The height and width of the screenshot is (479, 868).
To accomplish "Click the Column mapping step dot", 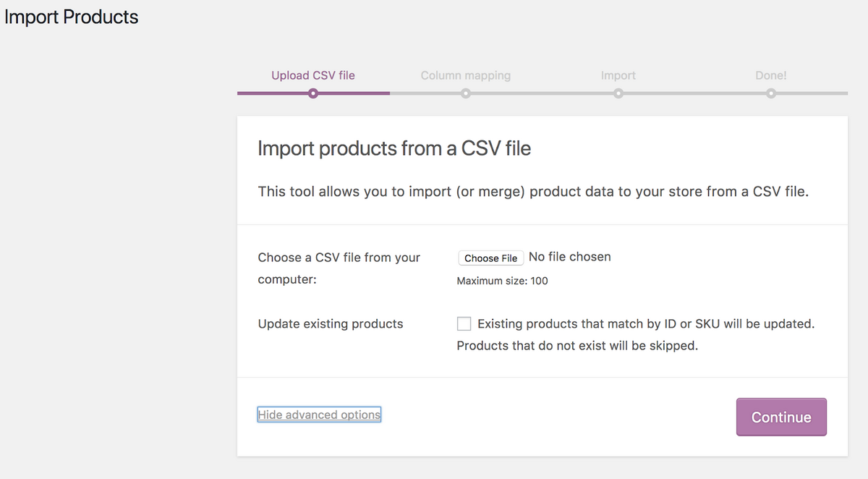I will tap(466, 93).
